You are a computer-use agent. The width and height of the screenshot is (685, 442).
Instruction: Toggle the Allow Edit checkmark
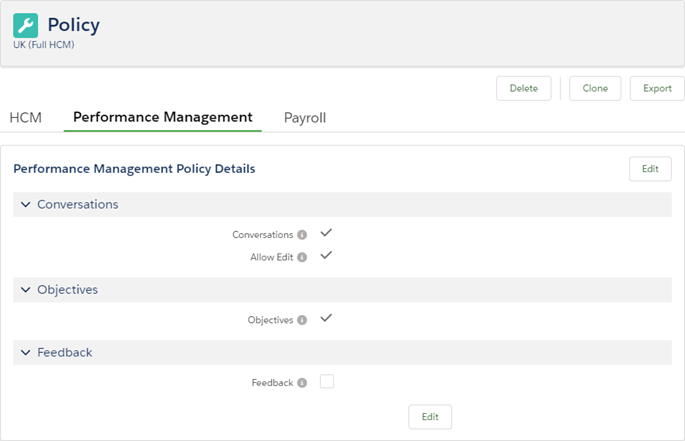pos(326,256)
